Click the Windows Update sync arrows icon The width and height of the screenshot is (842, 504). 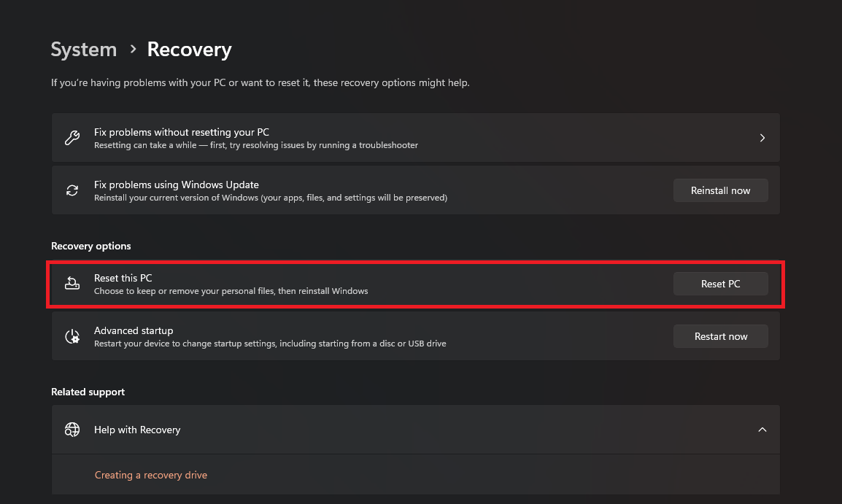point(72,190)
